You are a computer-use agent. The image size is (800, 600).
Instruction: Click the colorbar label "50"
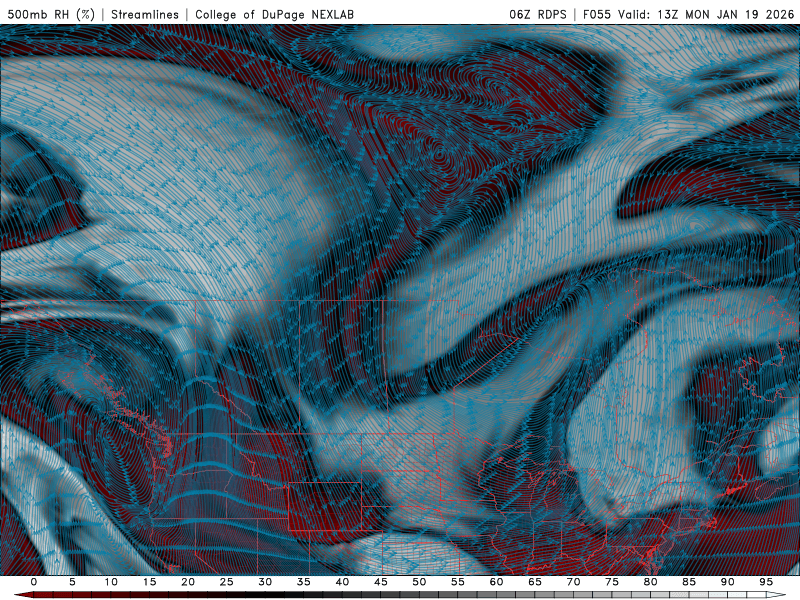click(x=419, y=582)
